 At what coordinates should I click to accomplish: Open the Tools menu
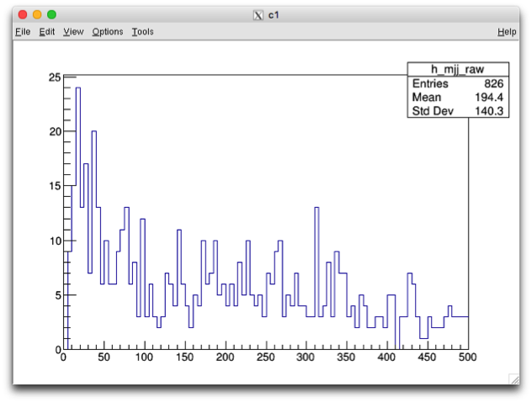(142, 32)
